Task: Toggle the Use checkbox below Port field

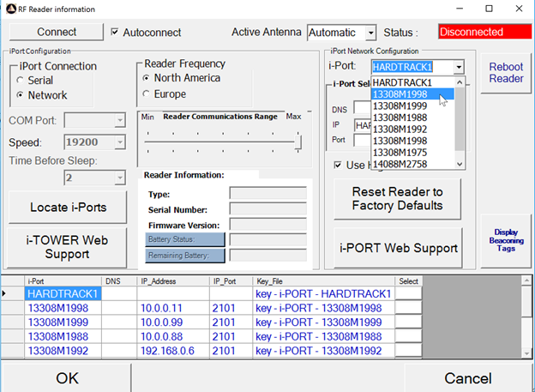Action: click(x=338, y=166)
